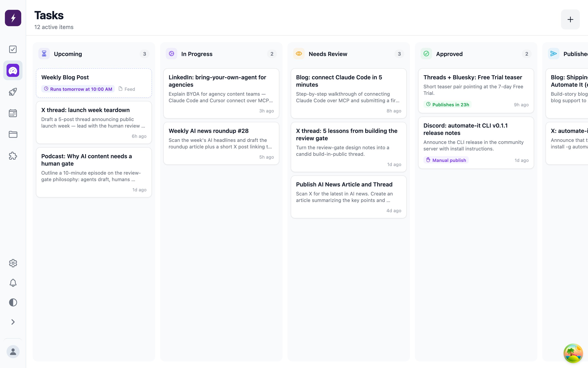Open 'Weekly AI news roundup #28' card
This screenshot has width=588, height=368.
[x=221, y=143]
